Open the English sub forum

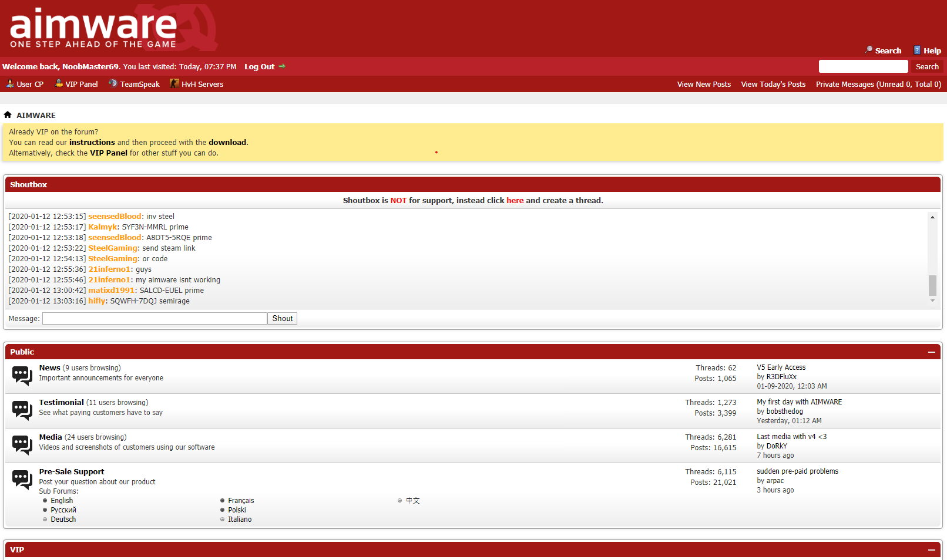pyautogui.click(x=62, y=501)
